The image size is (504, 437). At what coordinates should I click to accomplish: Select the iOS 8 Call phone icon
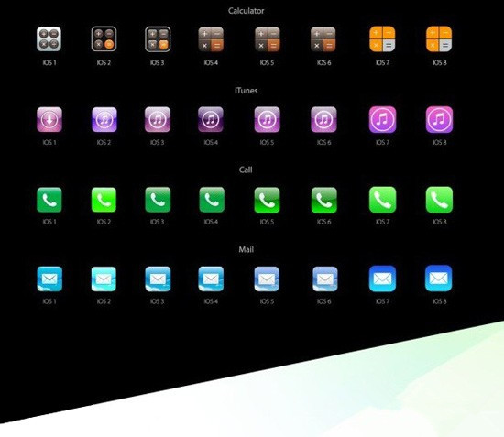pyautogui.click(x=439, y=200)
